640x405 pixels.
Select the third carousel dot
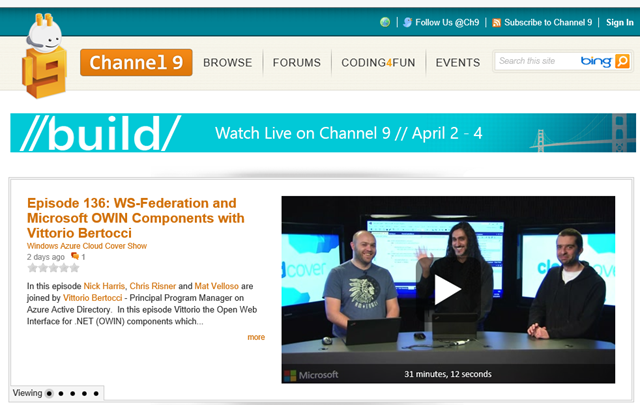(73, 394)
